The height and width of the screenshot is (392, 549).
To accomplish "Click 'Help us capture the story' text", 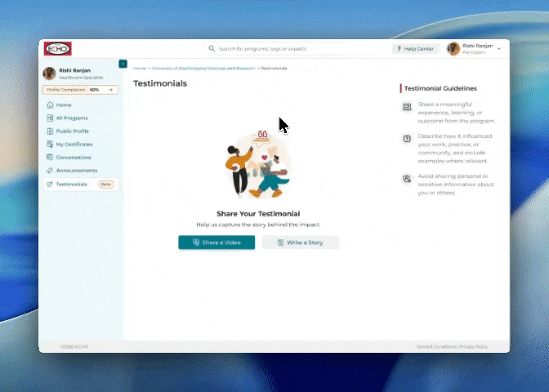I will (258, 225).
